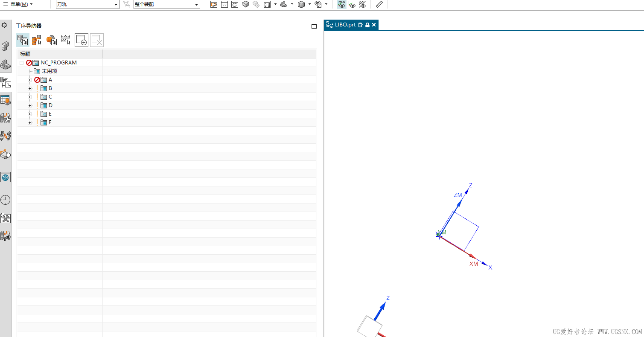Expand program group F
Screen dimensions: 644x337
(x=30, y=122)
